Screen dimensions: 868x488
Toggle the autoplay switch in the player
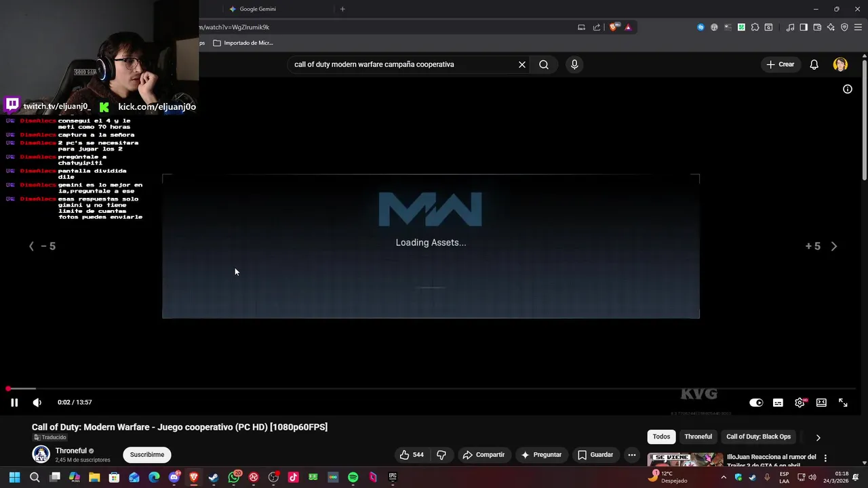tap(756, 403)
